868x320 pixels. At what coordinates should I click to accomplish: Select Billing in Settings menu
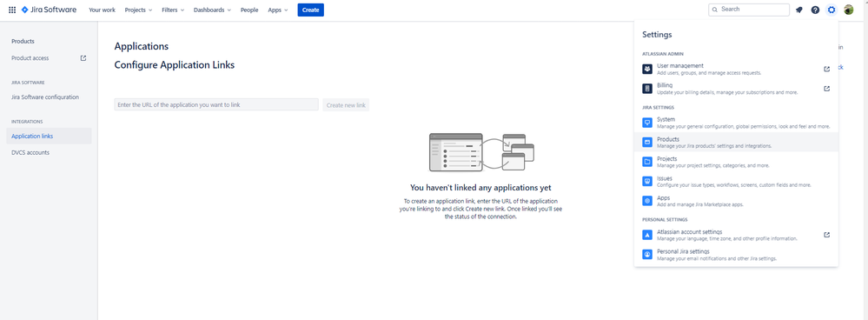736,89
